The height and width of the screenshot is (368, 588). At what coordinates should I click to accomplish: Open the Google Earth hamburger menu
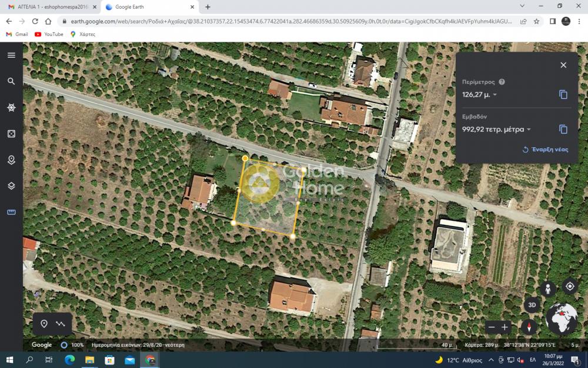point(11,55)
